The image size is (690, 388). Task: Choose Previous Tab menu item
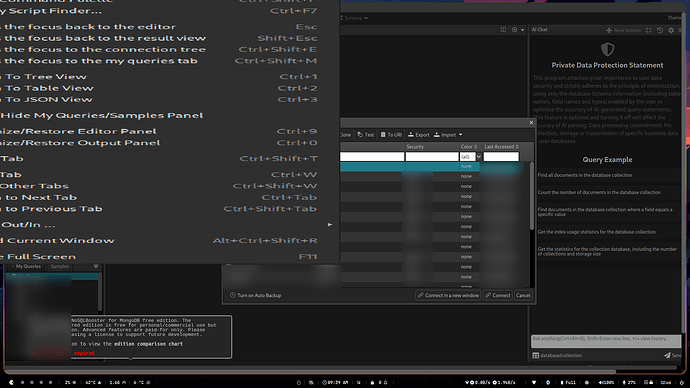point(169,209)
